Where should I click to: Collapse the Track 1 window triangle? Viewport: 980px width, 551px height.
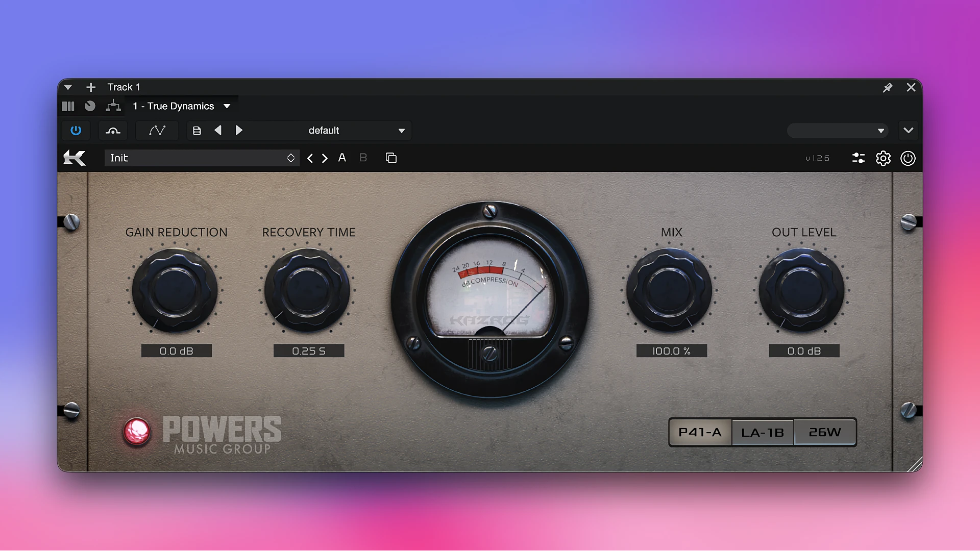pyautogui.click(x=68, y=87)
